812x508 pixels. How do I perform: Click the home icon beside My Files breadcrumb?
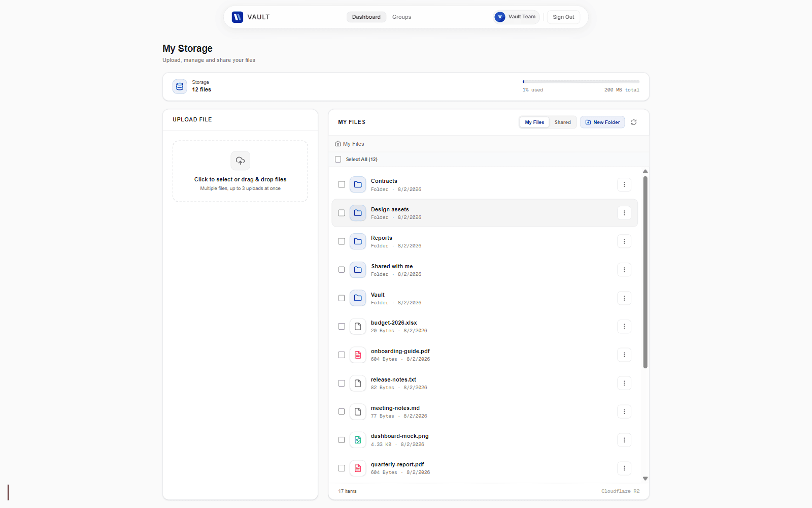click(x=338, y=144)
